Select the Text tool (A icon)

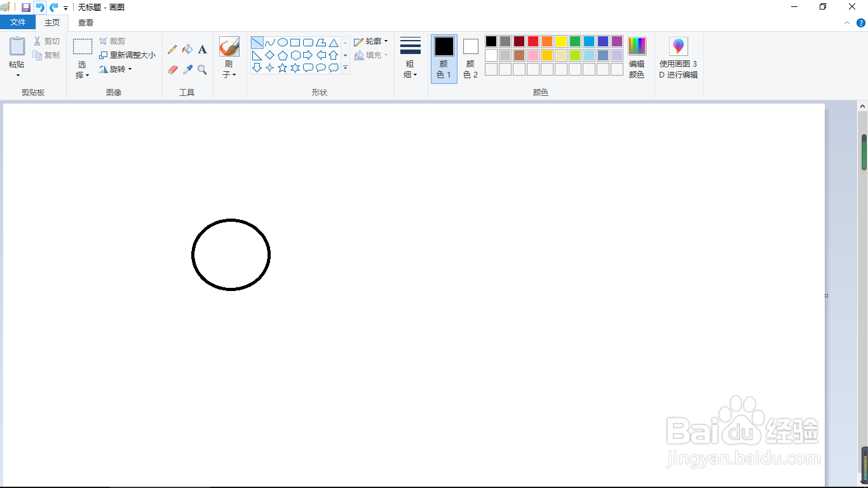pyautogui.click(x=202, y=50)
